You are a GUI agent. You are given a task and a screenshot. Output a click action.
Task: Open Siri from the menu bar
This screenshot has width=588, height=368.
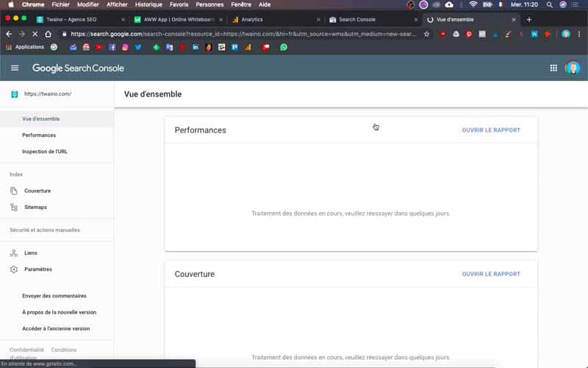click(x=563, y=4)
